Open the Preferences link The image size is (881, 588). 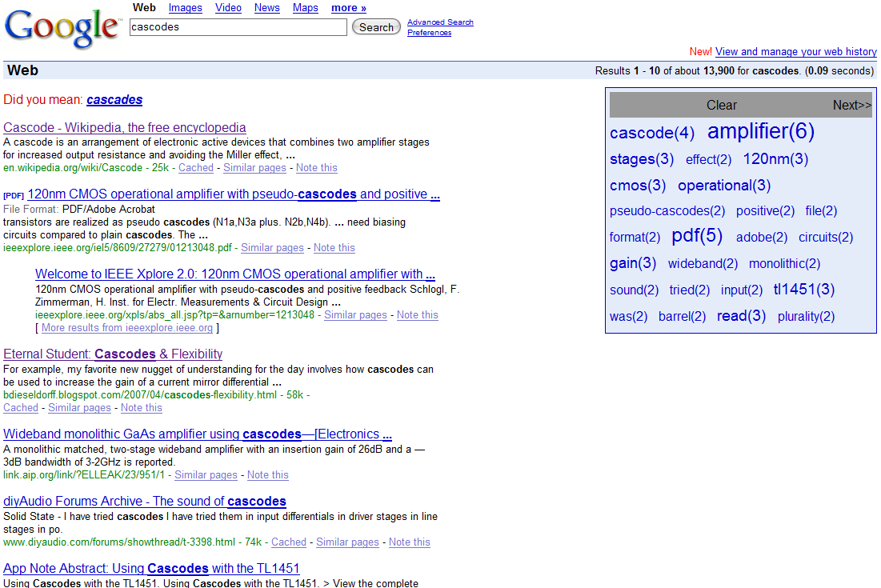[429, 33]
